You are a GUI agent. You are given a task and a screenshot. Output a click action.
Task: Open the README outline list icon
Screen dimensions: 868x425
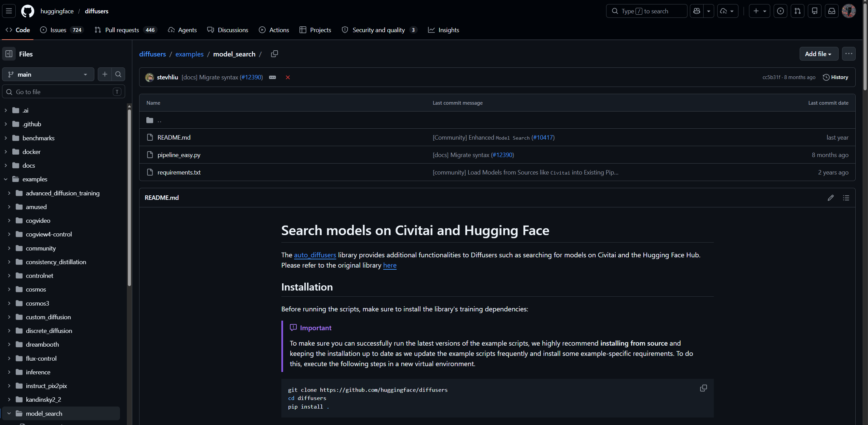(846, 198)
